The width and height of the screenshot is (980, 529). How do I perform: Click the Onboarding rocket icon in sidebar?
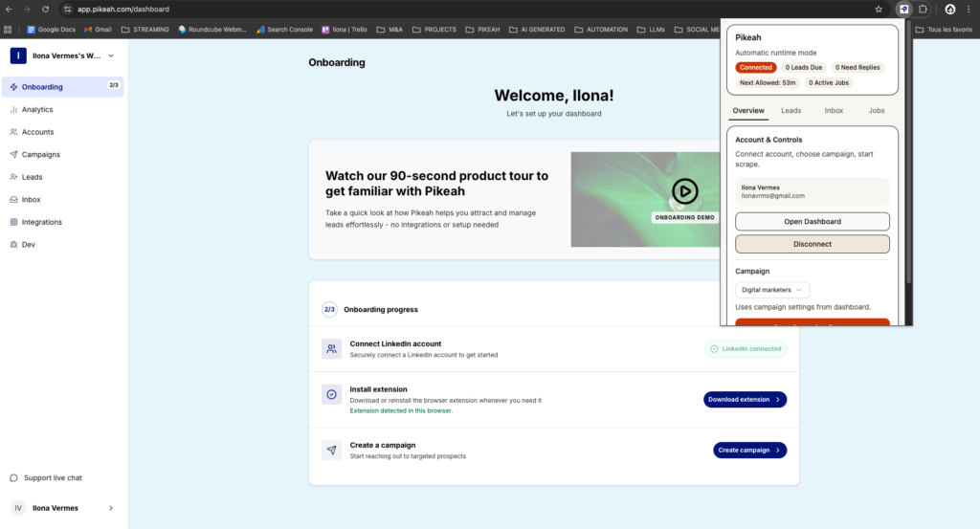point(13,87)
